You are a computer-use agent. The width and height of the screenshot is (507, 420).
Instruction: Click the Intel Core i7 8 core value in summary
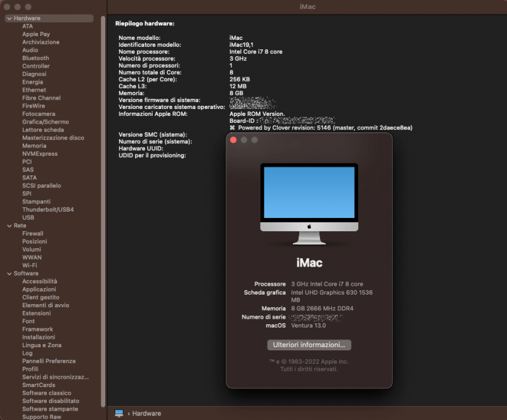point(256,52)
